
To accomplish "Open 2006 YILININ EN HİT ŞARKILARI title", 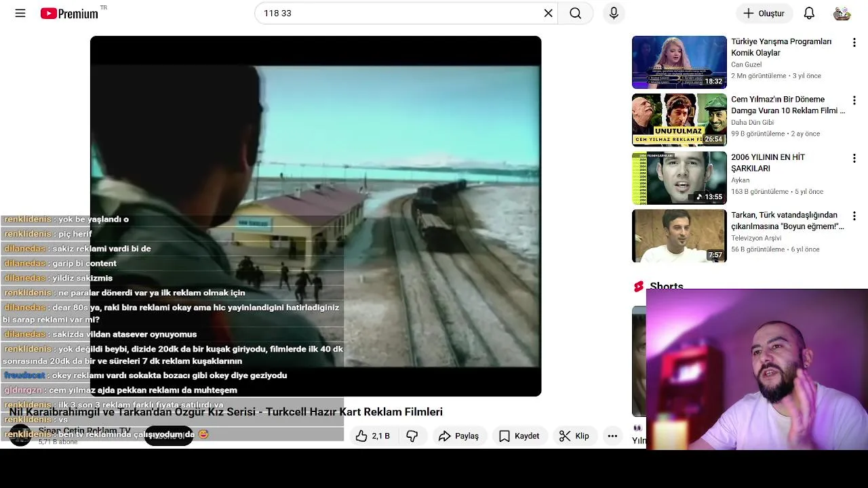I will pos(768,163).
